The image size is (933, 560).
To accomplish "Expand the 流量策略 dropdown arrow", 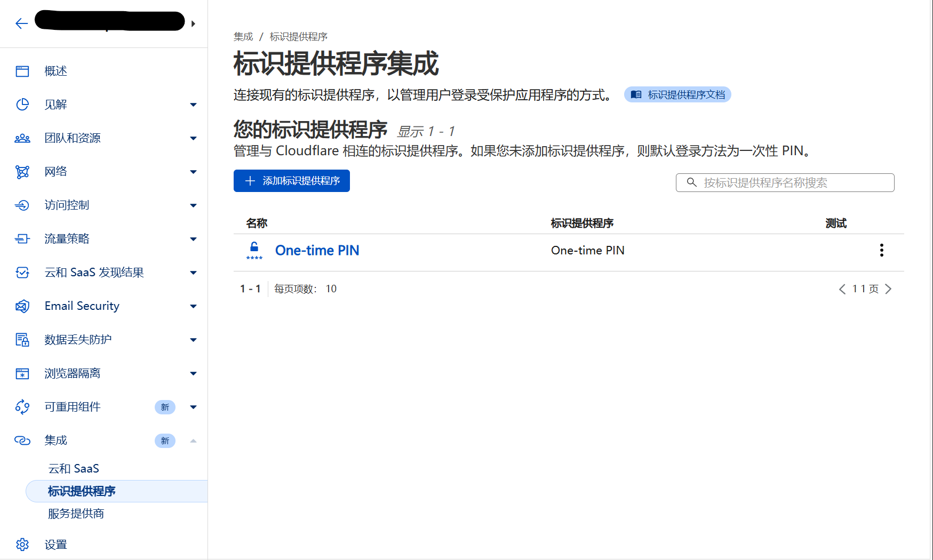I will coord(193,239).
